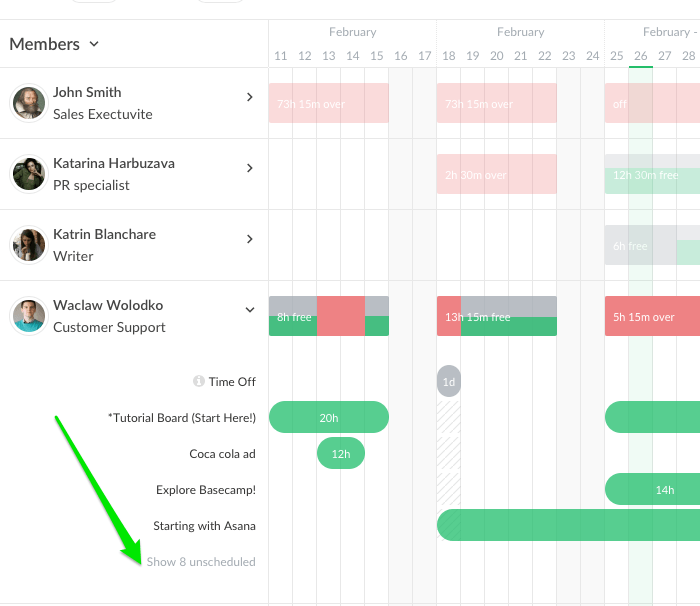Image resolution: width=700 pixels, height=606 pixels.
Task: Select the Tutorial Board 20h task bar
Action: [x=329, y=418]
